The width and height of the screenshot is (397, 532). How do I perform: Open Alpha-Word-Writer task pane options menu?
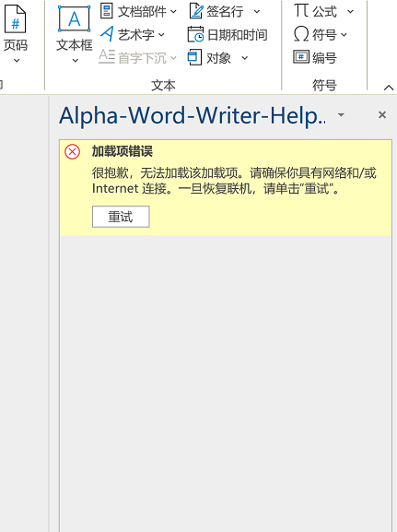(341, 114)
